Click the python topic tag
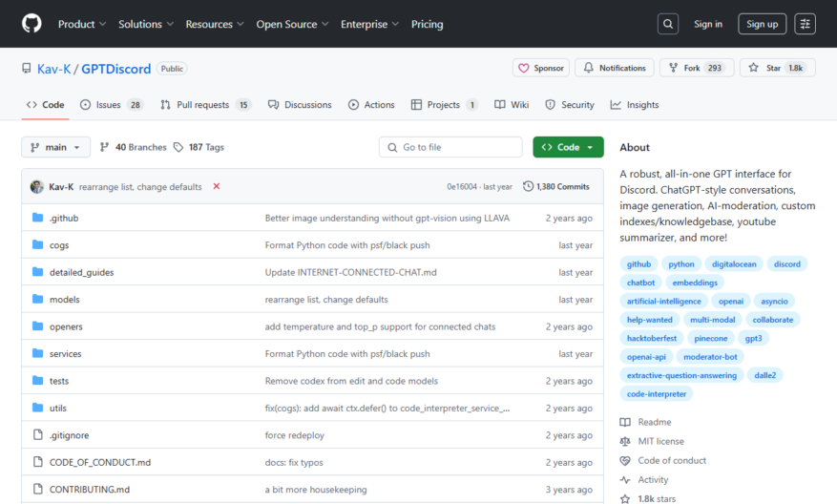The width and height of the screenshot is (837, 504). pyautogui.click(x=681, y=263)
